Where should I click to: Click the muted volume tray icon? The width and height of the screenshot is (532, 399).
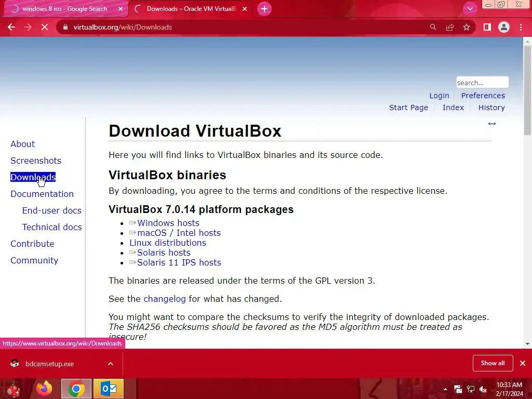pos(483,389)
